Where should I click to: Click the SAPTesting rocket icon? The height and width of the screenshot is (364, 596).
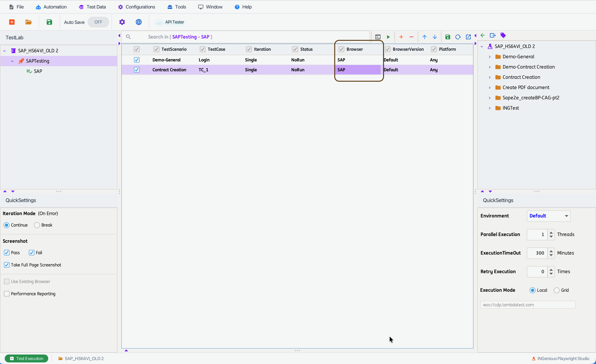(21, 61)
